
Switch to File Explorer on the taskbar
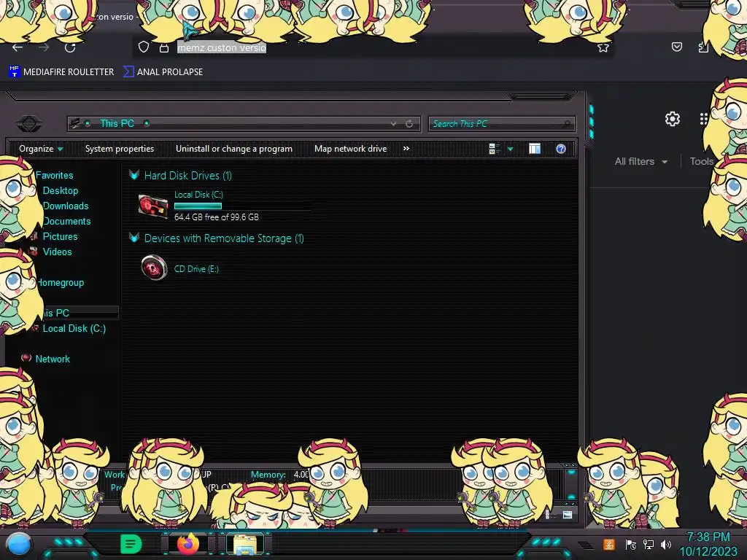245,544
